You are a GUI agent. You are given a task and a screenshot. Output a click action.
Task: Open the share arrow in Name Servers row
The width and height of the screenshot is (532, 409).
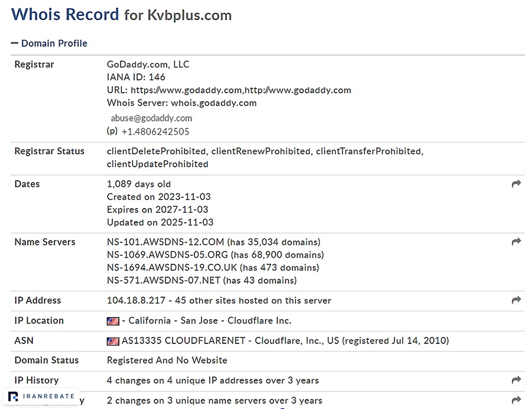click(516, 242)
